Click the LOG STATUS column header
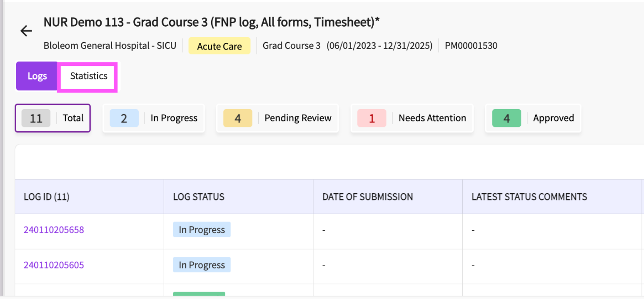The image size is (644, 299). click(199, 197)
